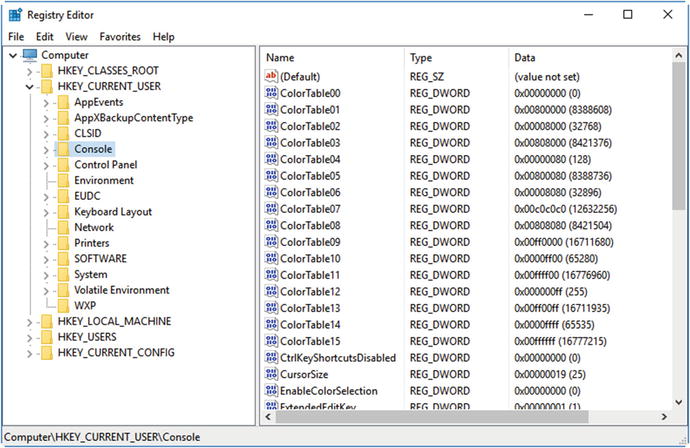Image resolution: width=690 pixels, height=448 pixels.
Task: Open the Help menu
Action: (163, 37)
